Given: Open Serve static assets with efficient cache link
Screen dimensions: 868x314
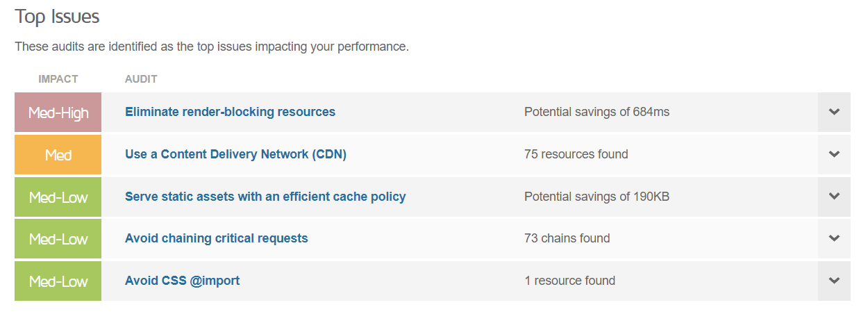Looking at the screenshot, I should (x=265, y=197).
